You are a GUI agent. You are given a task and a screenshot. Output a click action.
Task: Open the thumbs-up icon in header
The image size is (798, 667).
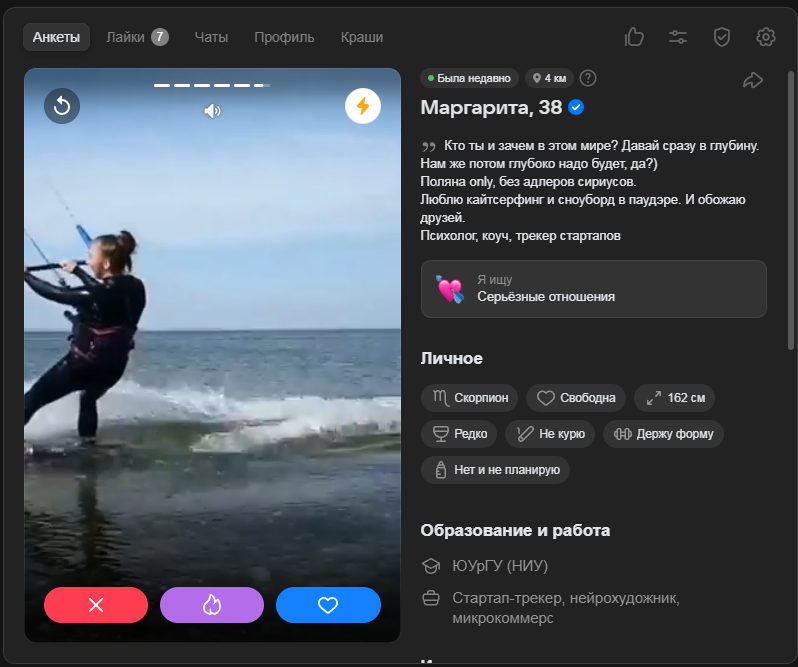pos(634,37)
